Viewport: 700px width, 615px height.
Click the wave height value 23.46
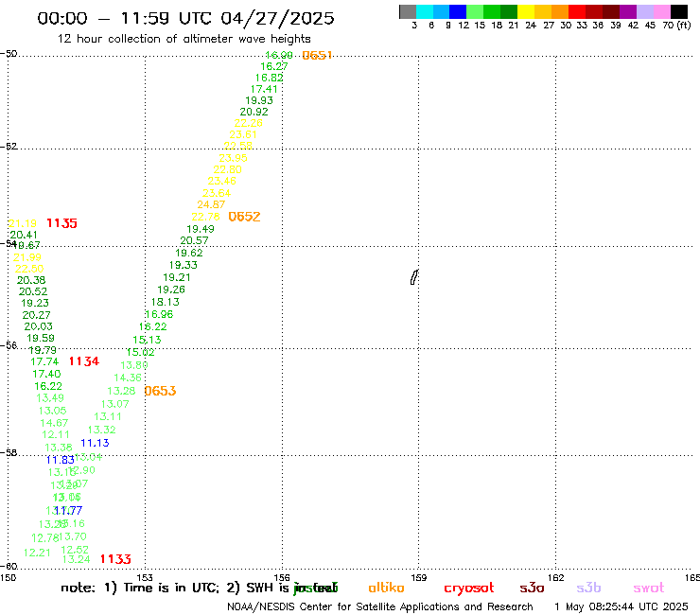point(222,181)
